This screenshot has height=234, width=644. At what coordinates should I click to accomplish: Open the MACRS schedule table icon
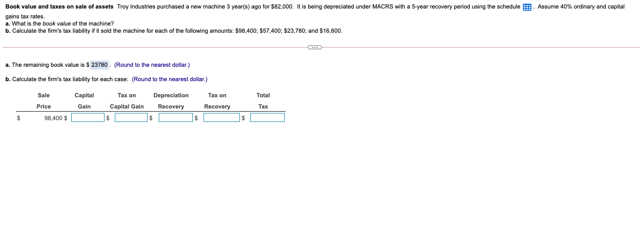pyautogui.click(x=527, y=7)
